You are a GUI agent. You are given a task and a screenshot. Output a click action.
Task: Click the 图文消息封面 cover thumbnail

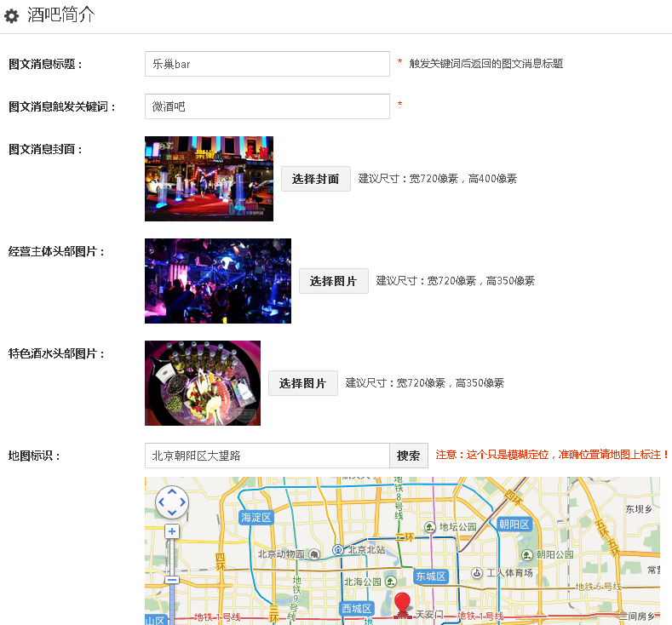(x=209, y=179)
